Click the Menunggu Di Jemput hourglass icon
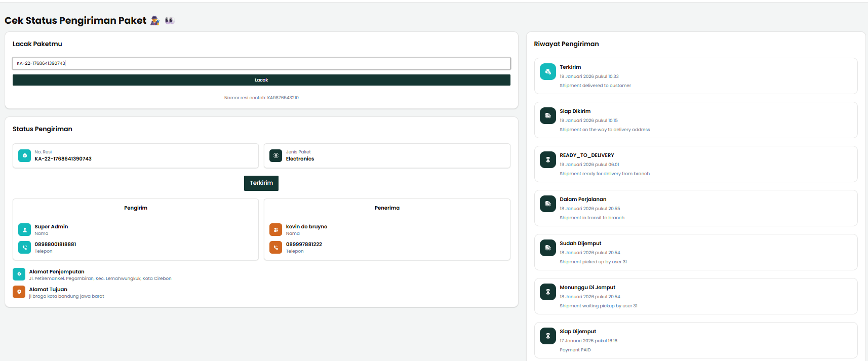868x361 pixels. [548, 292]
